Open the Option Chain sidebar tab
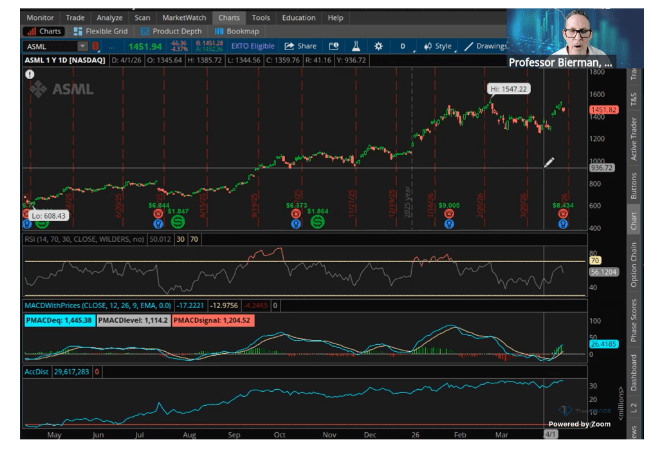Screen dimensions: 653x454 point(633,265)
